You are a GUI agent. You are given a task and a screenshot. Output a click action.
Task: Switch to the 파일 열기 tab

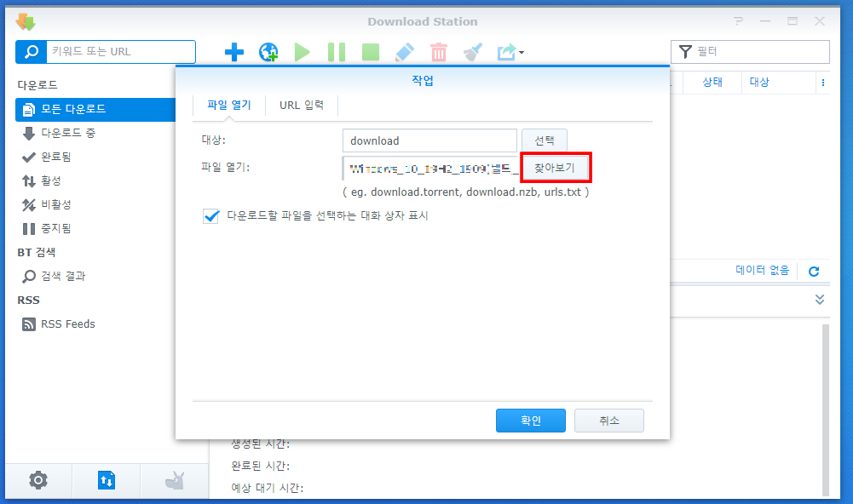pos(229,105)
